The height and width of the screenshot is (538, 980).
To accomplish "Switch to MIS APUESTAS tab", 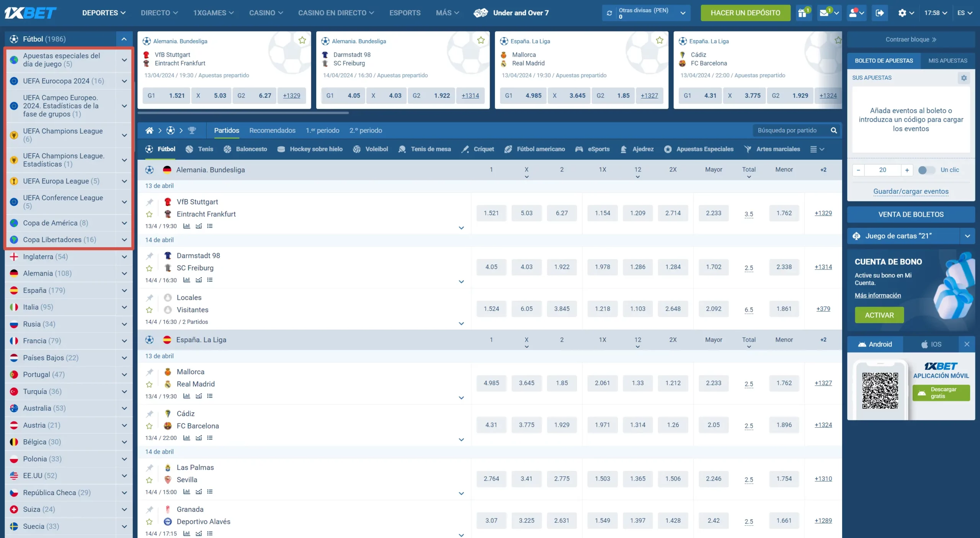I will pos(947,61).
